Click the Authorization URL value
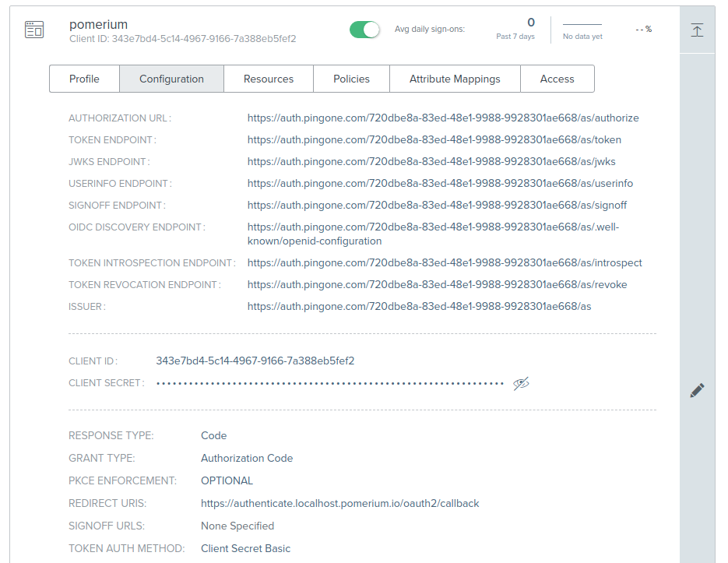The image size is (728, 563). [443, 118]
